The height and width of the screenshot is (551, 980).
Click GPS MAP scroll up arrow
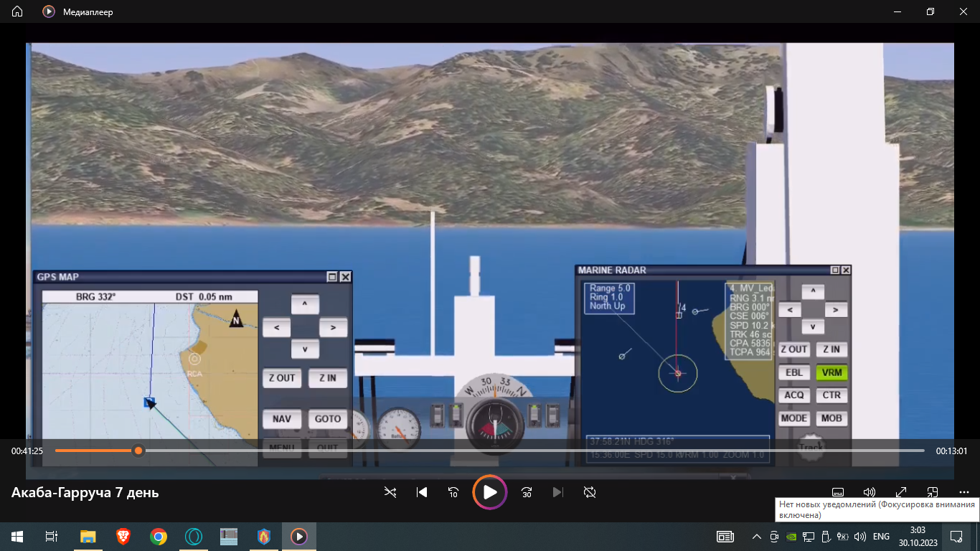(x=305, y=304)
